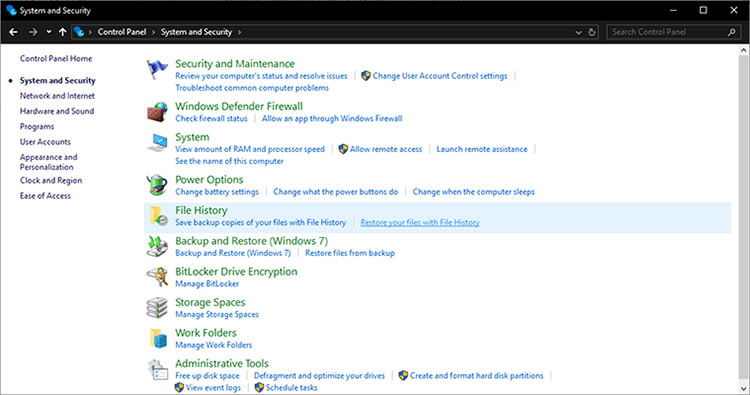750x395 pixels.
Task: Click the Security and Maintenance flag icon
Action: point(157,70)
